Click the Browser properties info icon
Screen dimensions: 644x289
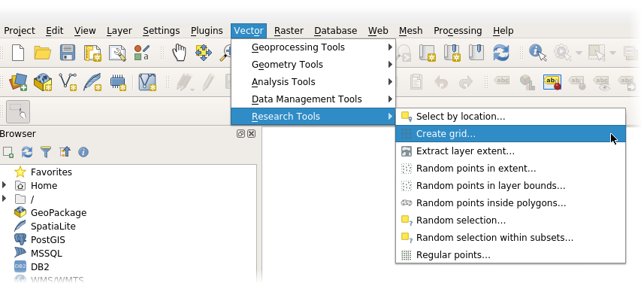[x=83, y=152]
